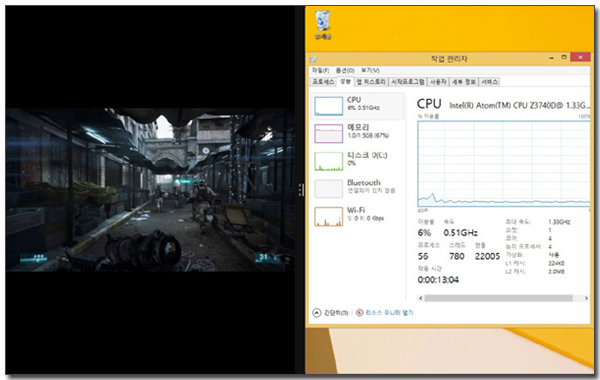
Task: Collapse Task Manager with the 간단히 arrow
Action: 316,313
